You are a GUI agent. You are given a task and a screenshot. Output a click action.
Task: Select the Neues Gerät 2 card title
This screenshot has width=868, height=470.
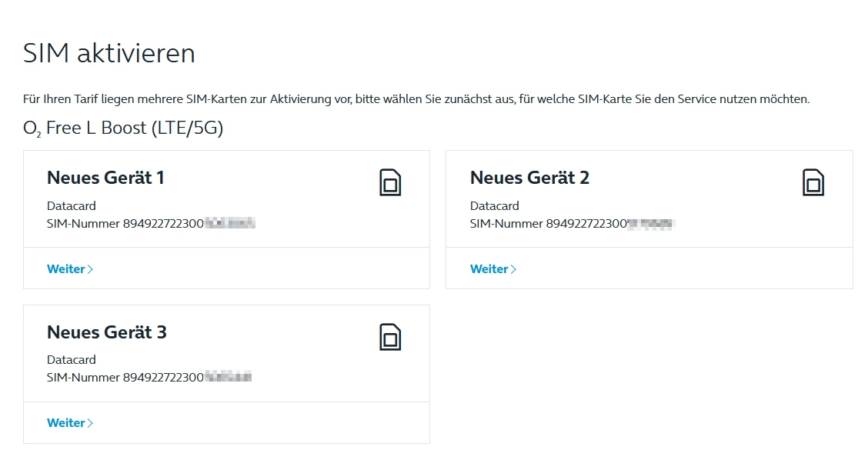[x=529, y=178]
